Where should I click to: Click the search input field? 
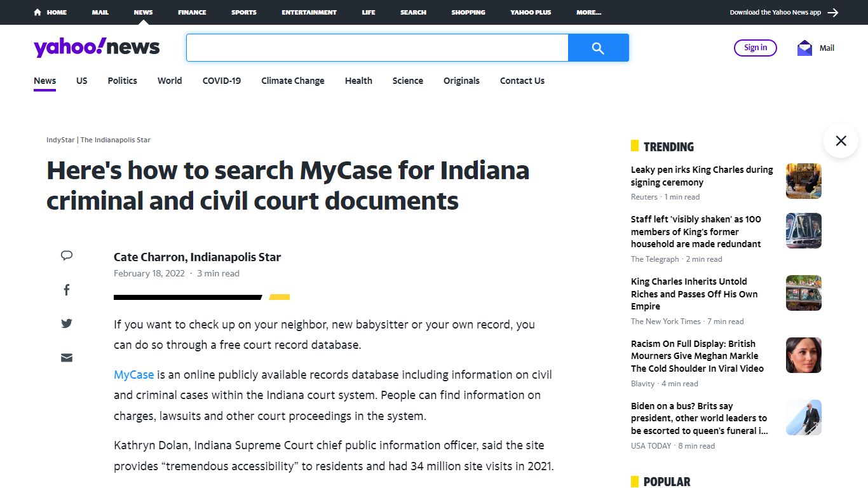pos(377,48)
